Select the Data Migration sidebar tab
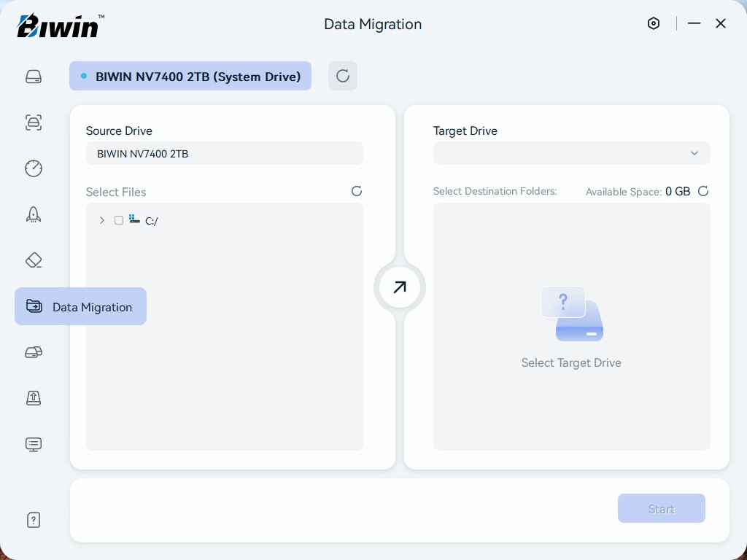747x560 pixels. (x=80, y=307)
